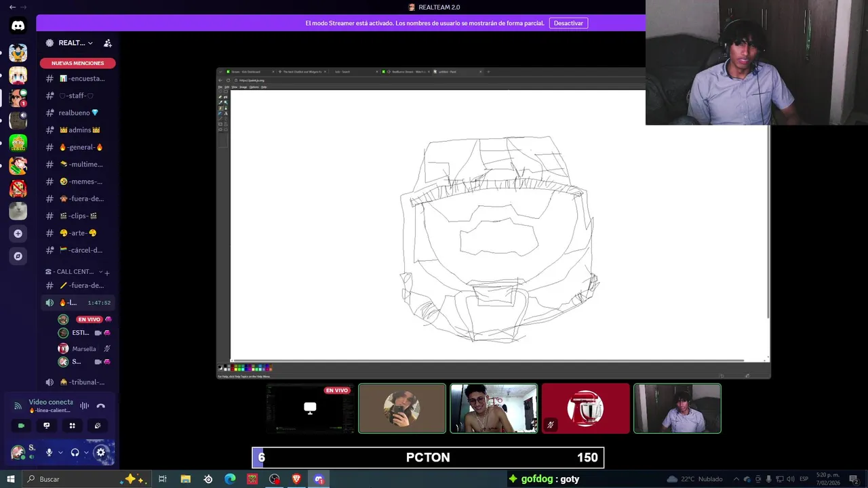Open Microsoft Edge from the taskbar
Screen dimensions: 868x488
pyautogui.click(x=230, y=479)
